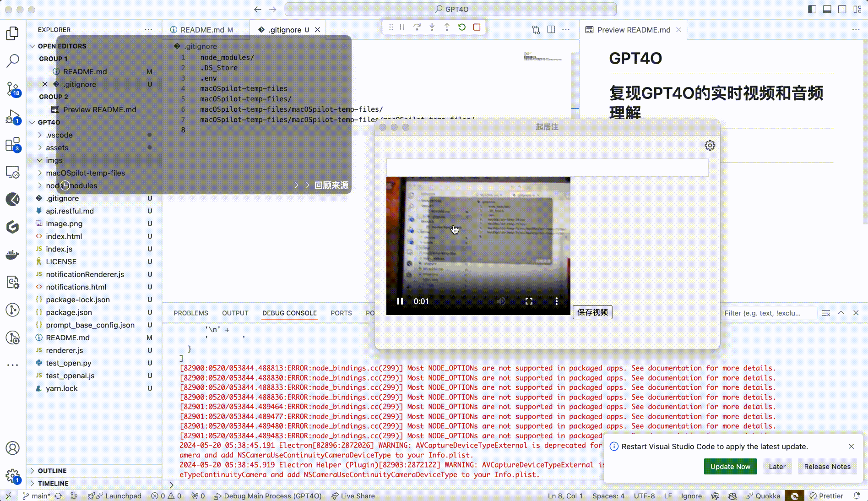Toggle the secondary side bar layout
868x501 pixels.
point(842,9)
